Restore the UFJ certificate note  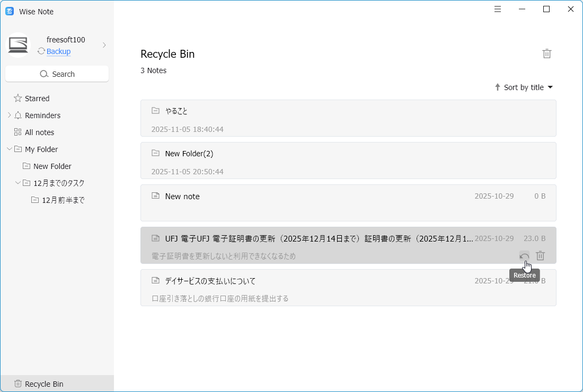[x=524, y=256]
